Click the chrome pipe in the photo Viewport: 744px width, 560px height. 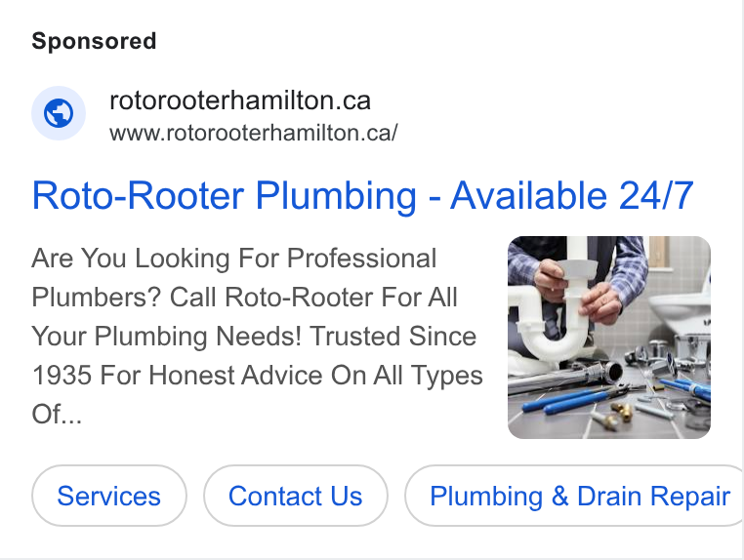(564, 377)
